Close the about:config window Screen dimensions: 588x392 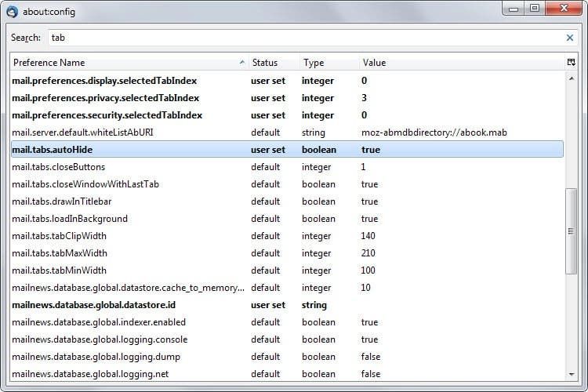pos(564,9)
